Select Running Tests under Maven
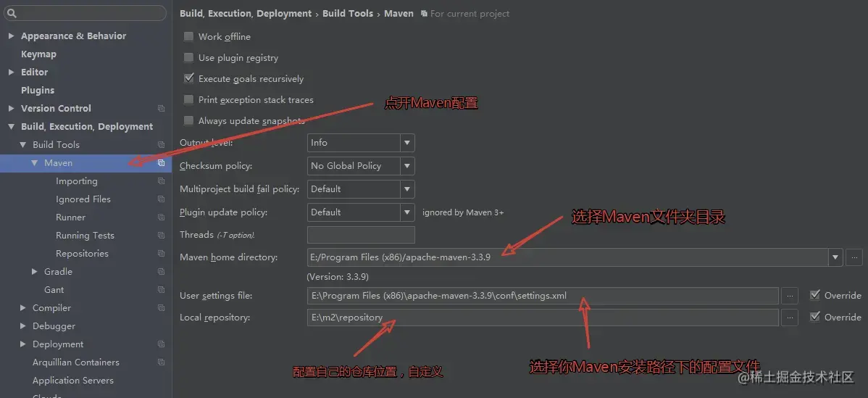The height and width of the screenshot is (398, 868). (x=85, y=236)
